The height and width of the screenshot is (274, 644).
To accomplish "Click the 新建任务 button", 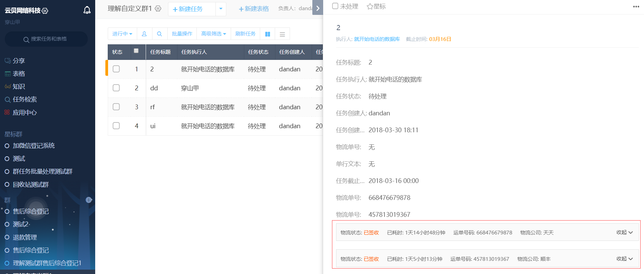I will (188, 9).
